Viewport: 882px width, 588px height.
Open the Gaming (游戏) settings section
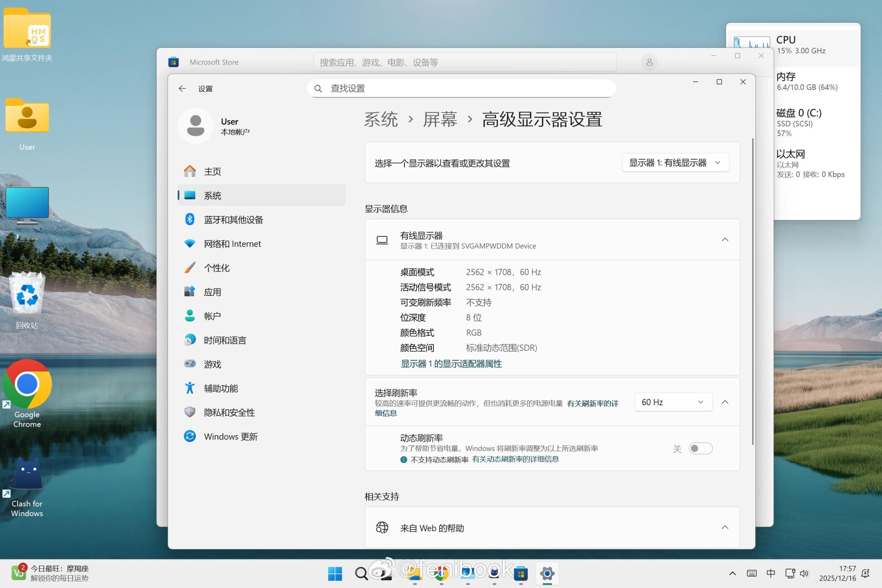pos(212,364)
